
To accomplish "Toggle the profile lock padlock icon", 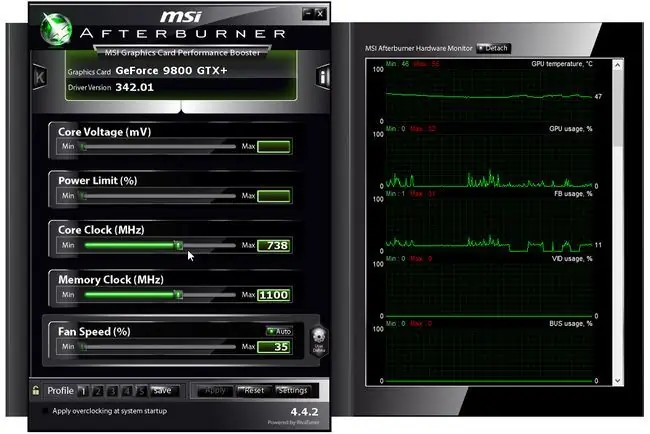I will pyautogui.click(x=36, y=390).
